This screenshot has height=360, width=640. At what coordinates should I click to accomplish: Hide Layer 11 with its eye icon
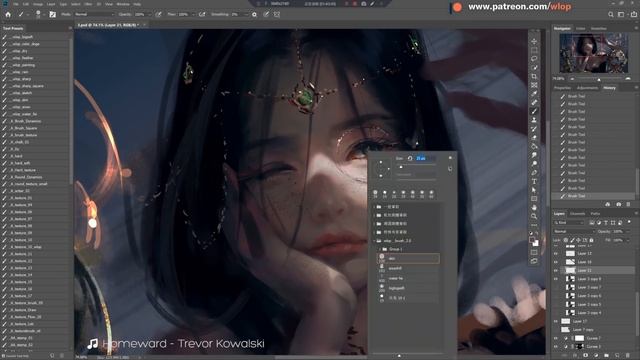point(556,271)
